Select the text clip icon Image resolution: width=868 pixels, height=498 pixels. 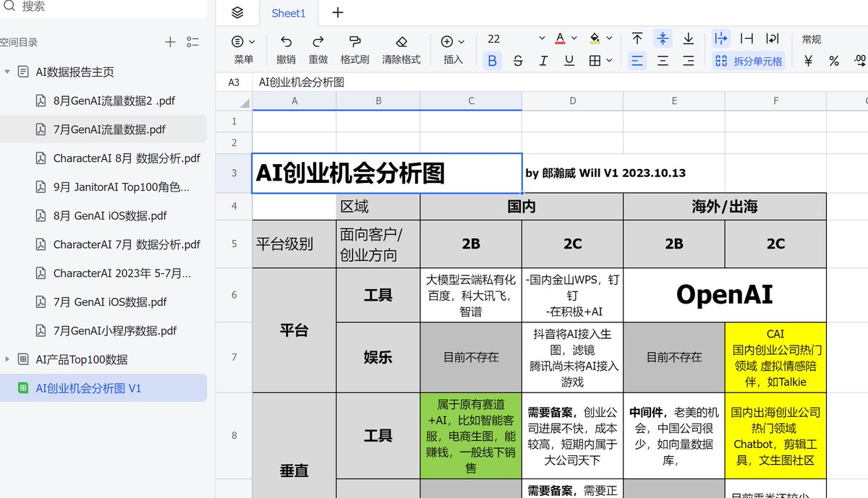click(x=747, y=38)
